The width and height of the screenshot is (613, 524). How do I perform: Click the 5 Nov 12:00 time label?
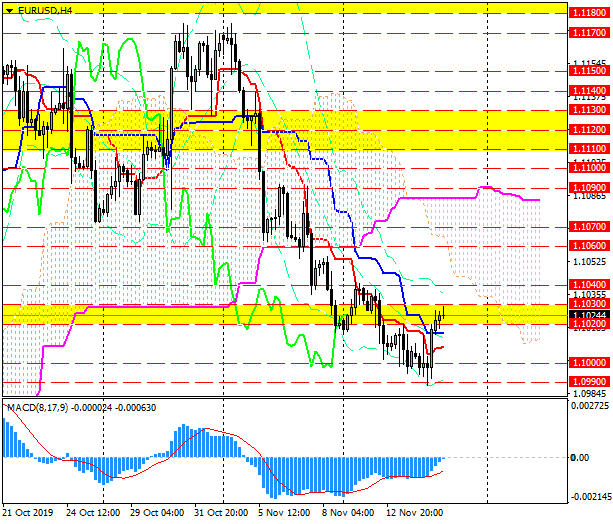(285, 512)
